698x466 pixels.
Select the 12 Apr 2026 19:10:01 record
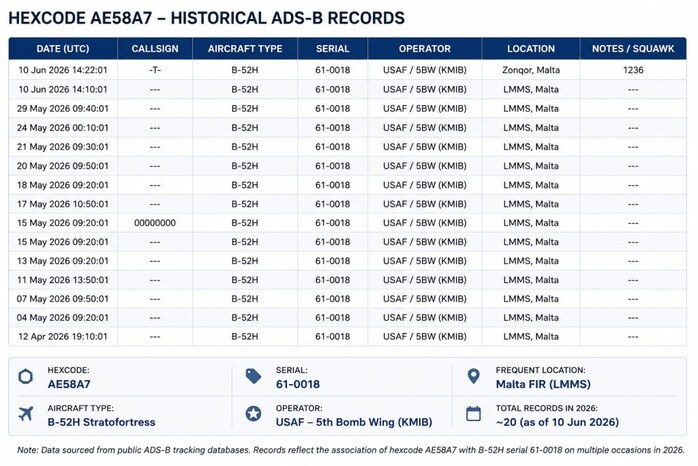[x=347, y=336]
